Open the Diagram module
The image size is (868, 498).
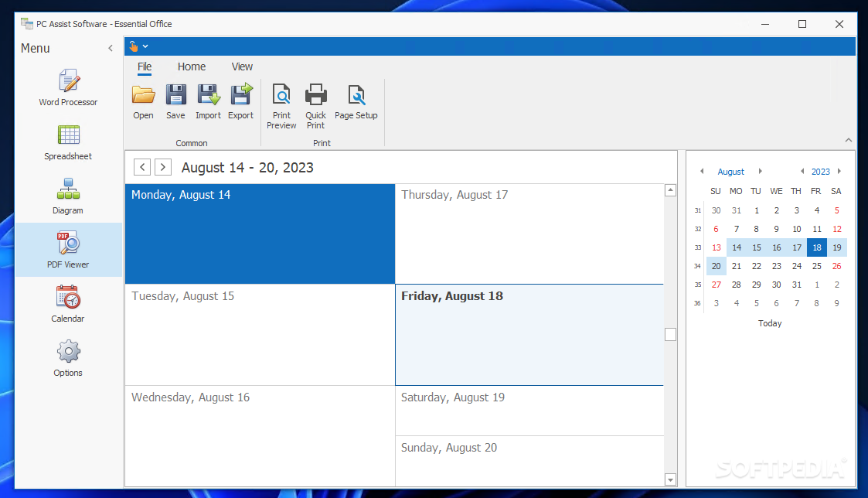pos(68,196)
